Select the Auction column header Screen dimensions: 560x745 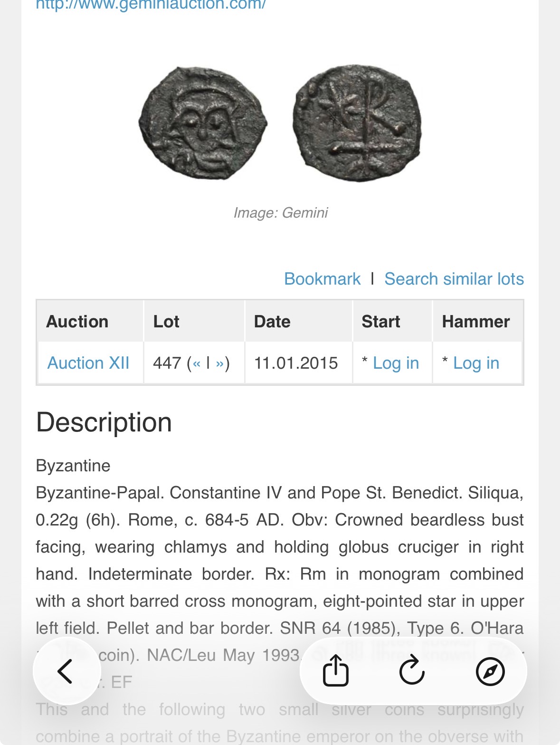coord(77,322)
